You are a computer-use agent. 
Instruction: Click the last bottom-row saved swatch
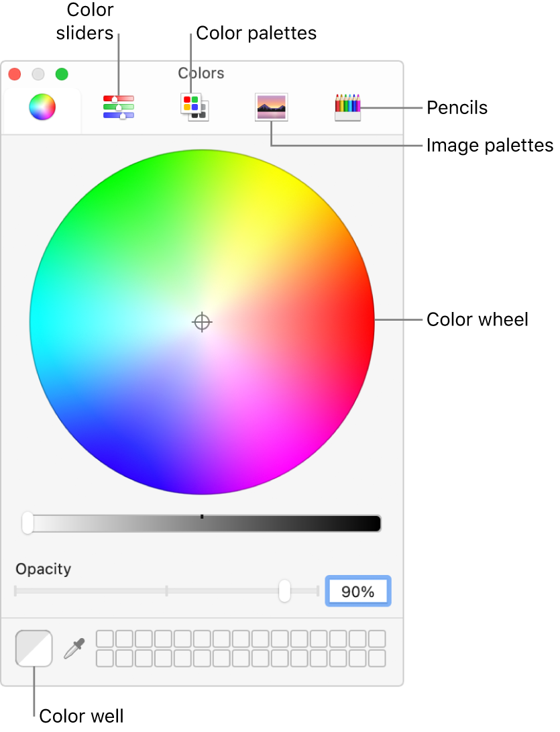377,658
